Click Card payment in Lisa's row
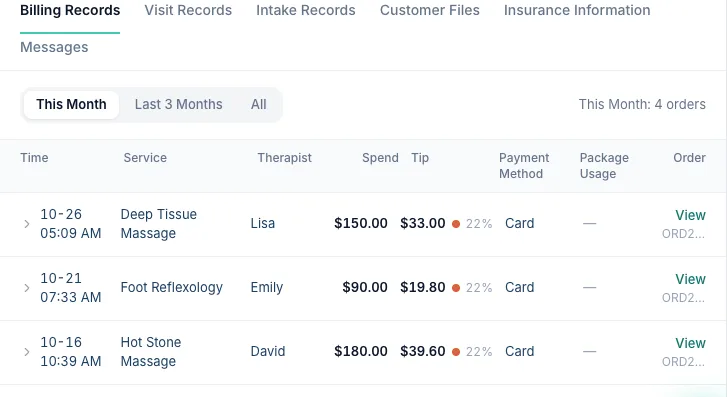 (520, 224)
